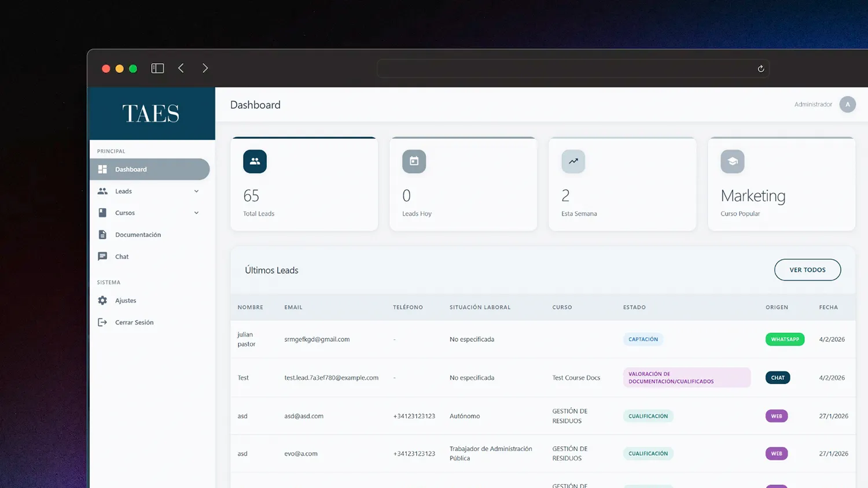Click the Esta Semana trend icon
The width and height of the screenshot is (868, 488).
coord(573,161)
